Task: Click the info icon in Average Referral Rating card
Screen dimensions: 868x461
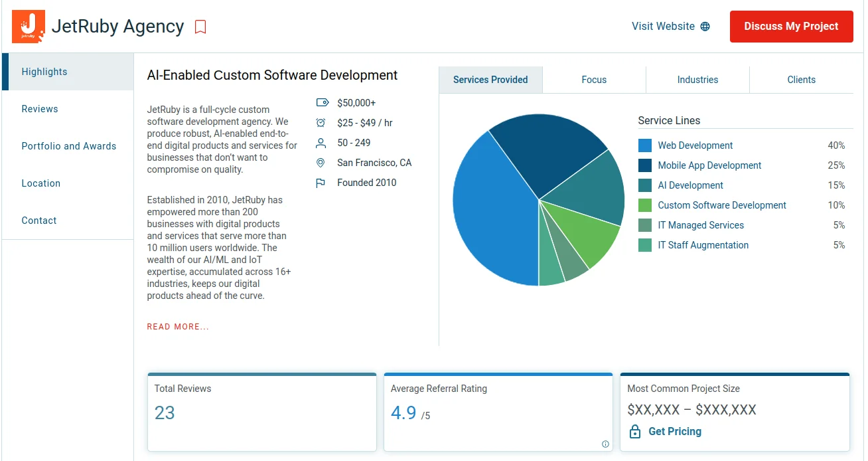Action: pyautogui.click(x=605, y=444)
